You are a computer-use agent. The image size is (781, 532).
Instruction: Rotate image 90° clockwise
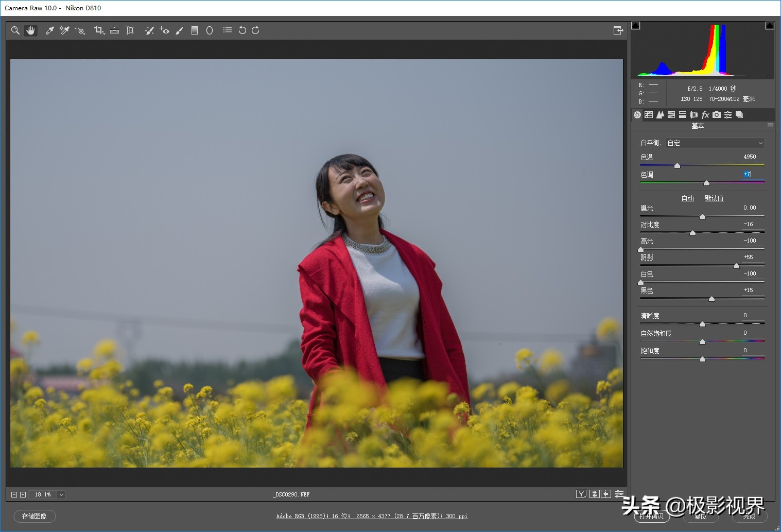pyautogui.click(x=255, y=30)
